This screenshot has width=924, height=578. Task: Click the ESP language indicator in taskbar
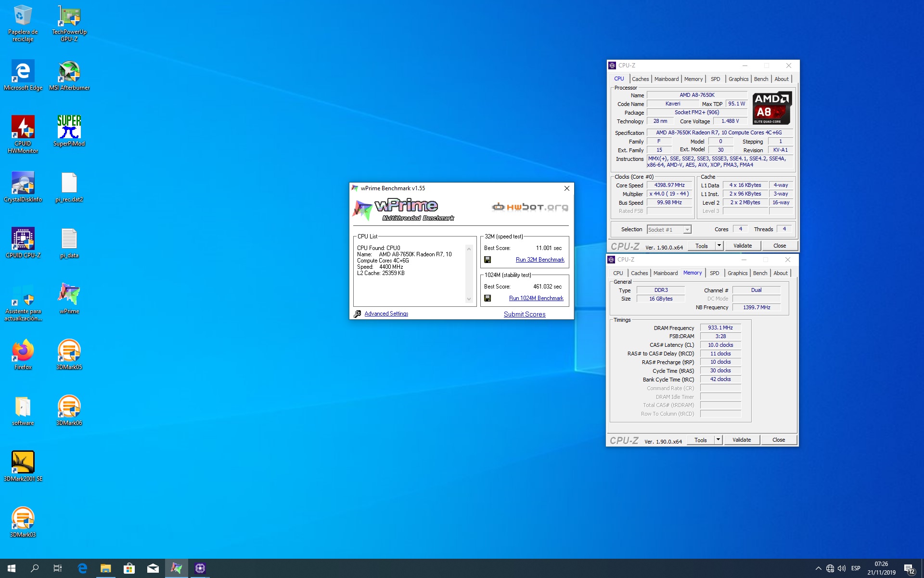[856, 568]
